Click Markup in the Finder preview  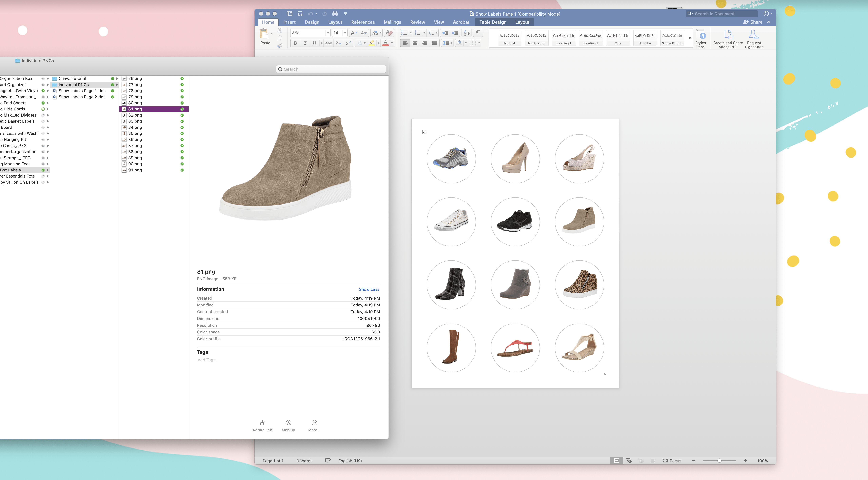288,425
